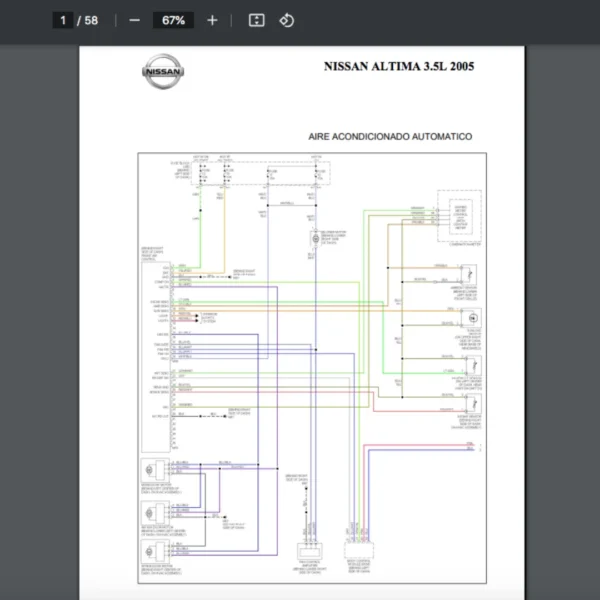
Task: Click the AIRE ACONDICIONADO AUTOMATICO heading
Action: click(390, 137)
